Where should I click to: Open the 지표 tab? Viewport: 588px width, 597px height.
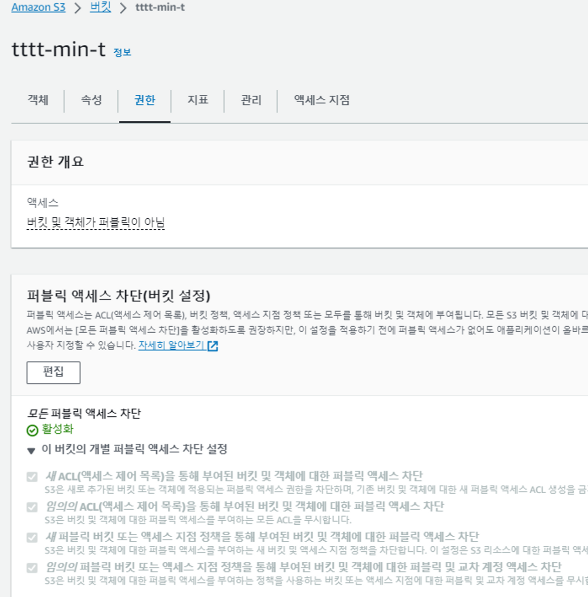198,100
